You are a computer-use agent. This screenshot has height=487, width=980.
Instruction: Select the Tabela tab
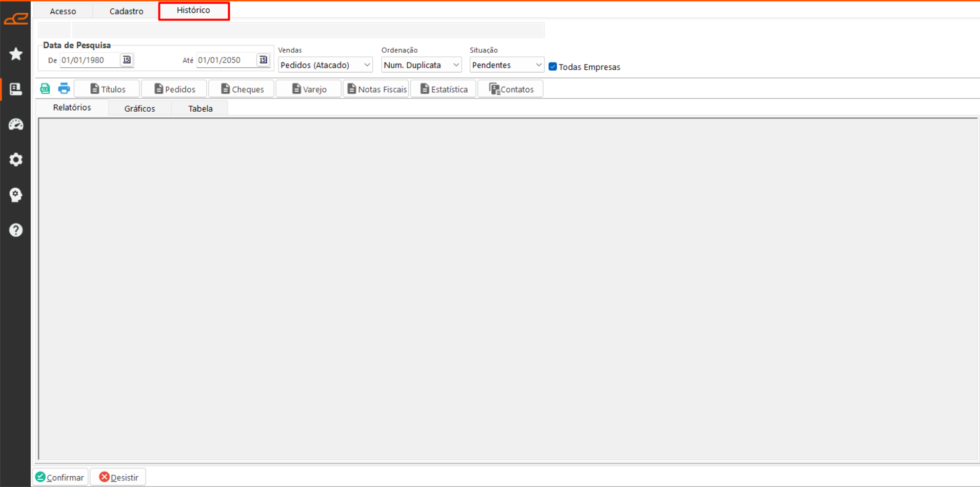click(200, 109)
